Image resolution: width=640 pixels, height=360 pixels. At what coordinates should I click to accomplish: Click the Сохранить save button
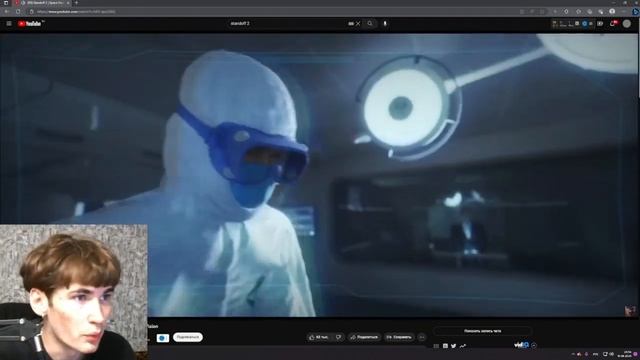point(399,337)
